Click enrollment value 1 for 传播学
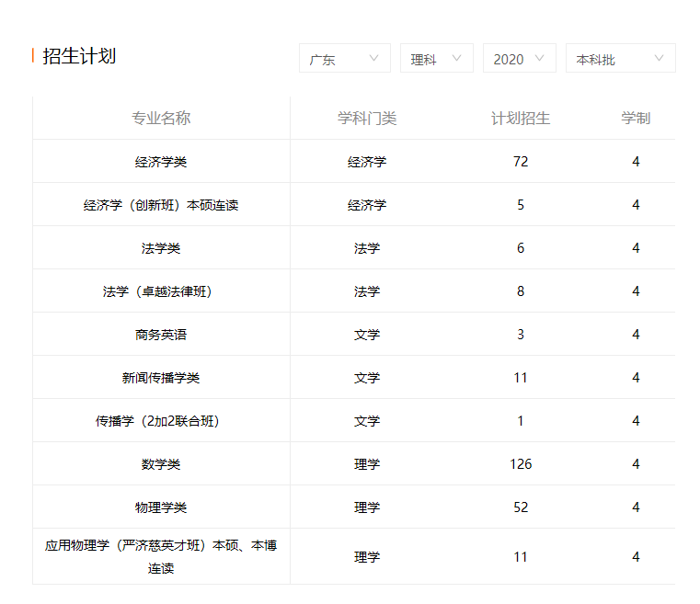This screenshot has width=700, height=604. [x=521, y=421]
